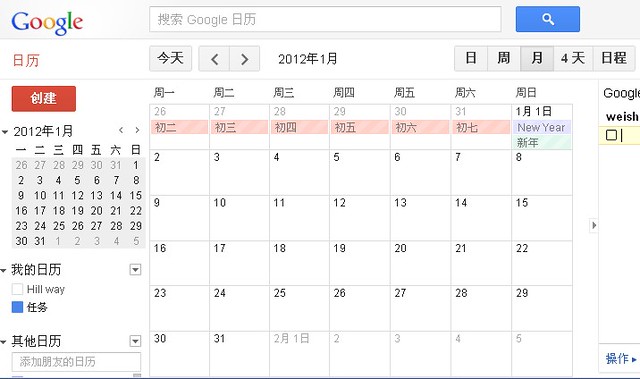640x379 pixels.
Task: Select 12 in the mini calendar
Action: (x=77, y=195)
